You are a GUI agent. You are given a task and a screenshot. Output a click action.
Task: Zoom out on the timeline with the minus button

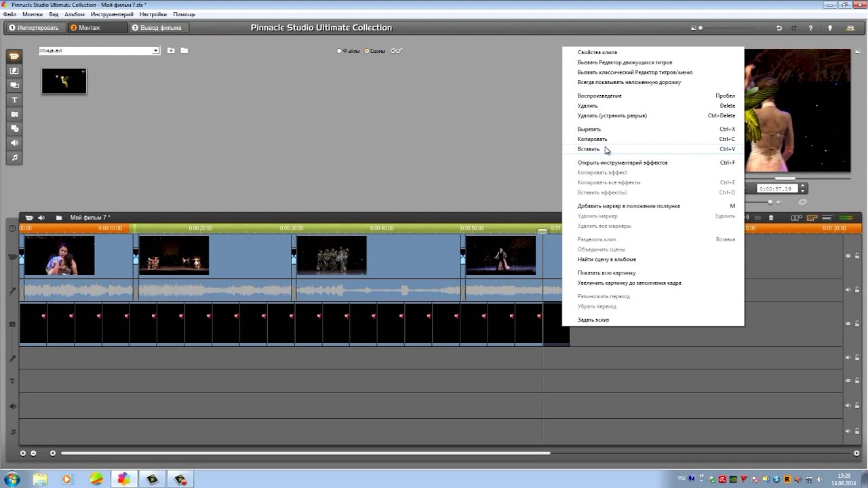pyautogui.click(x=33, y=453)
